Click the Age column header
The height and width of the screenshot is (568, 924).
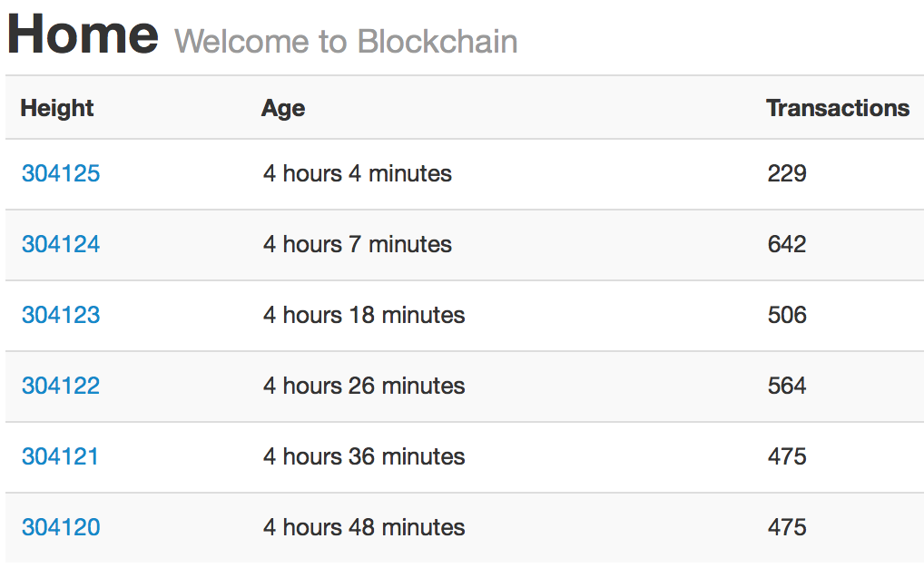click(x=283, y=108)
